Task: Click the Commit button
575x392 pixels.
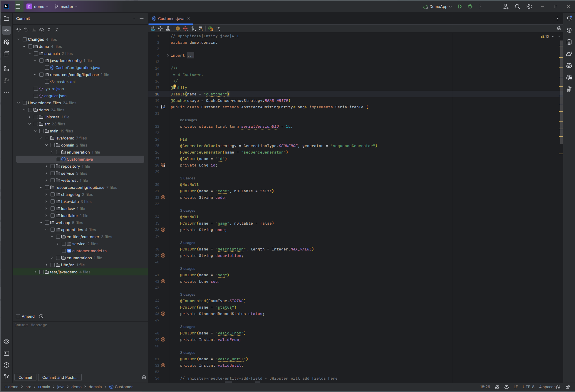Action: coord(25,377)
